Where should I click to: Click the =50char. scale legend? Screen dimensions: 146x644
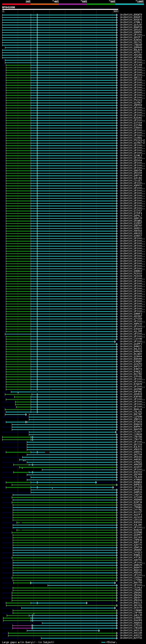click(109, 642)
